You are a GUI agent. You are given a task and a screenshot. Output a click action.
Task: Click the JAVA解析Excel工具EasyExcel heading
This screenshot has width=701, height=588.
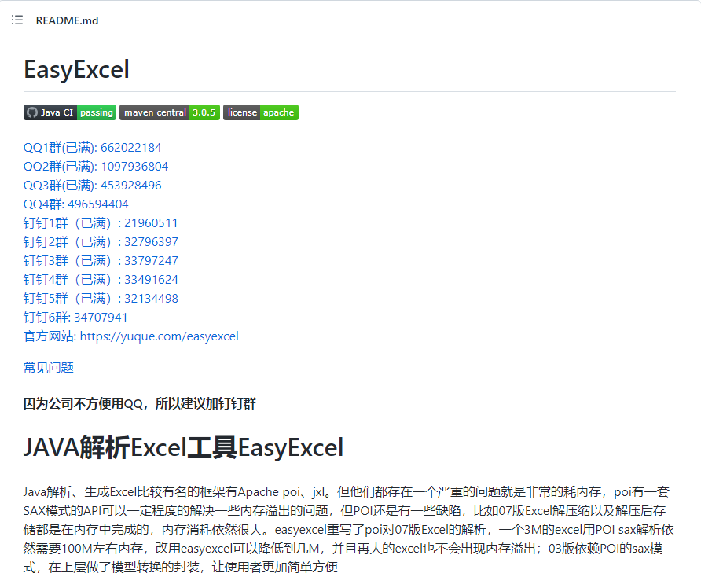(x=182, y=447)
